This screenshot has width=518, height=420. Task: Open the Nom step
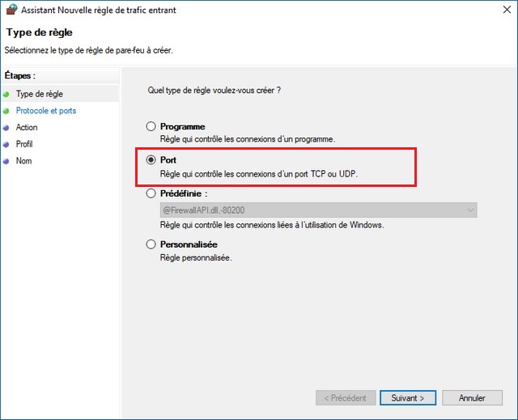pos(23,161)
